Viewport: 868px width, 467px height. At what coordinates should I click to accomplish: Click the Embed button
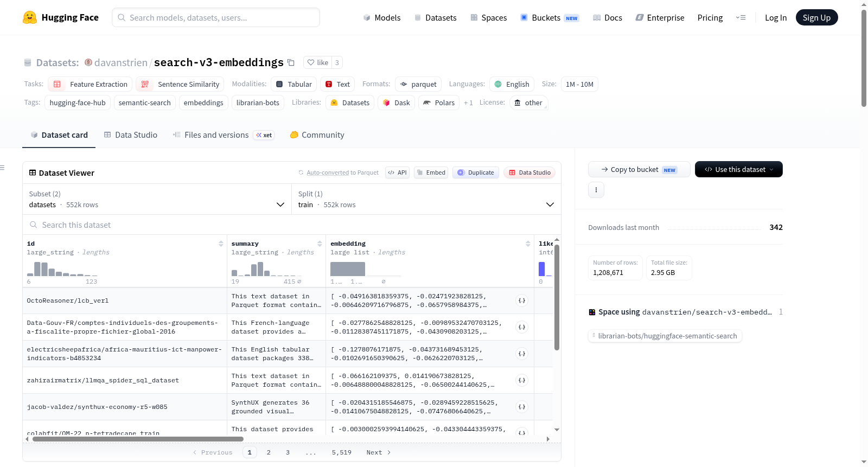pos(431,172)
